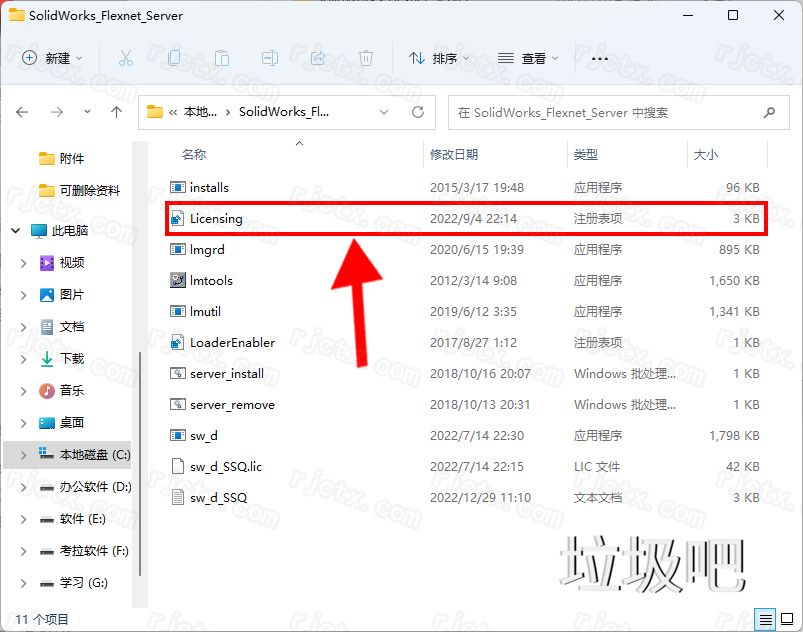
Task: Switch to details view at bottom right
Action: pos(766,619)
